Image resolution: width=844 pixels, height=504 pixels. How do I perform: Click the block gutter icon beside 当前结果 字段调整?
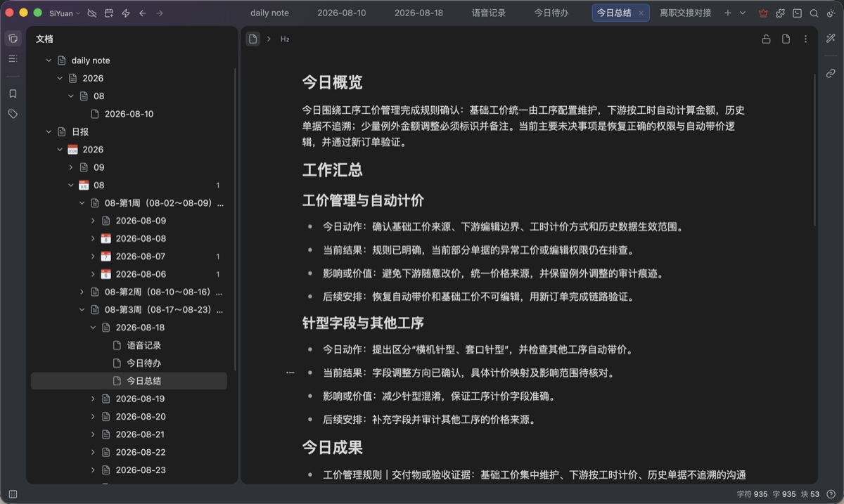click(290, 373)
